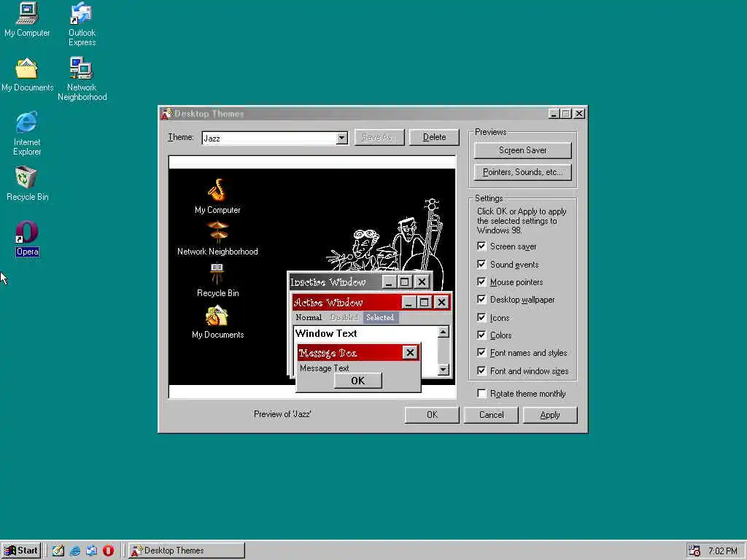Click Disabled menu item in preview

344,318
